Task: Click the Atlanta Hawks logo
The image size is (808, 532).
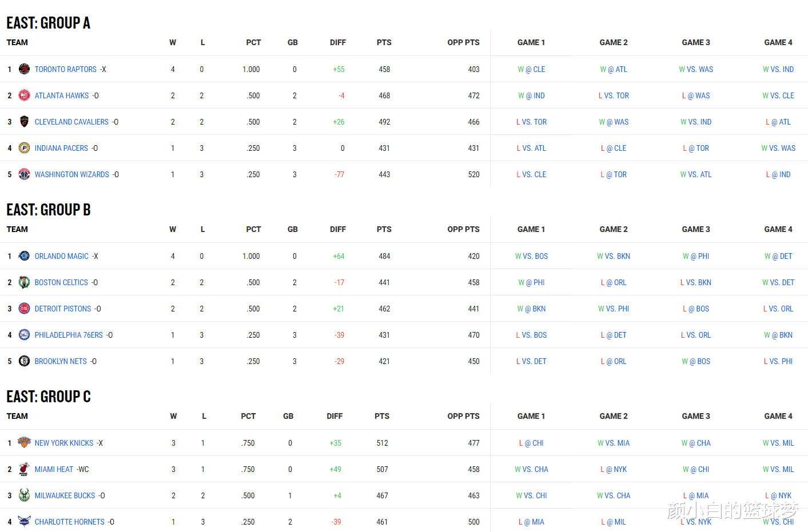Action: (24, 95)
